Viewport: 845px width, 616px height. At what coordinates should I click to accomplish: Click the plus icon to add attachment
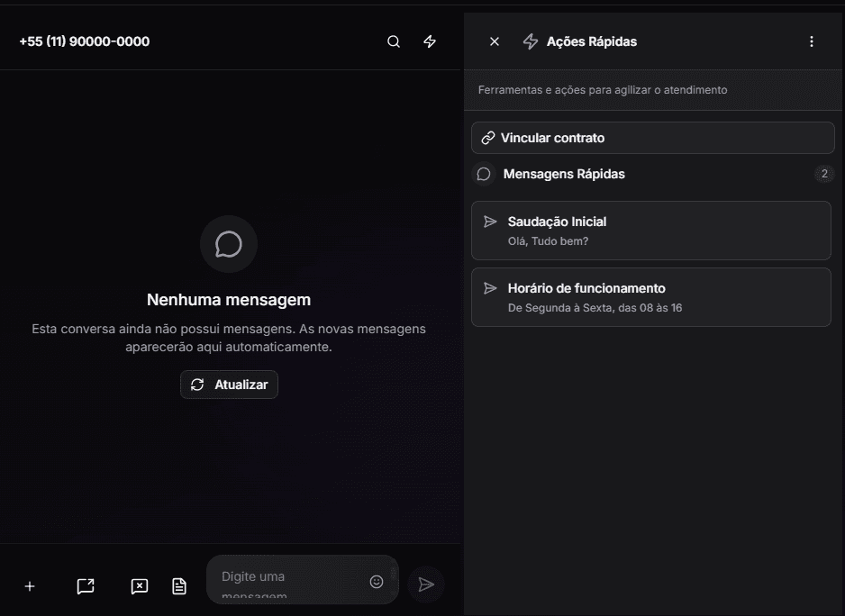click(x=30, y=586)
